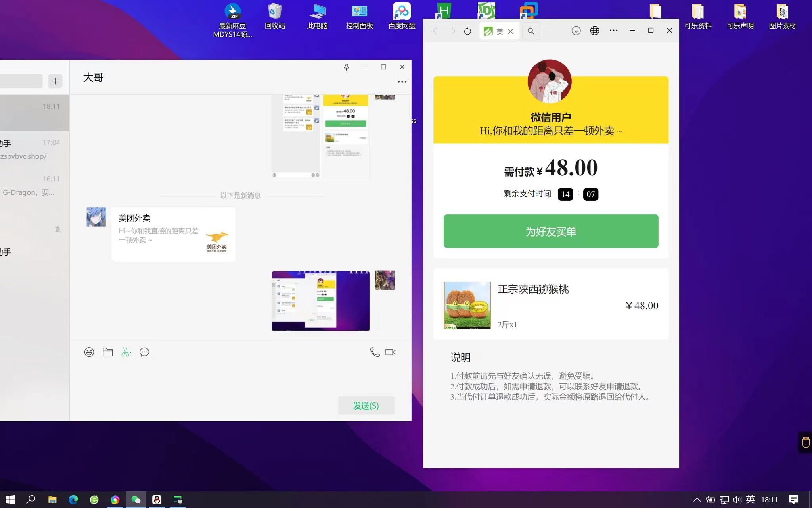This screenshot has width=812, height=508.
Task: Open the notification center icon
Action: (x=793, y=500)
